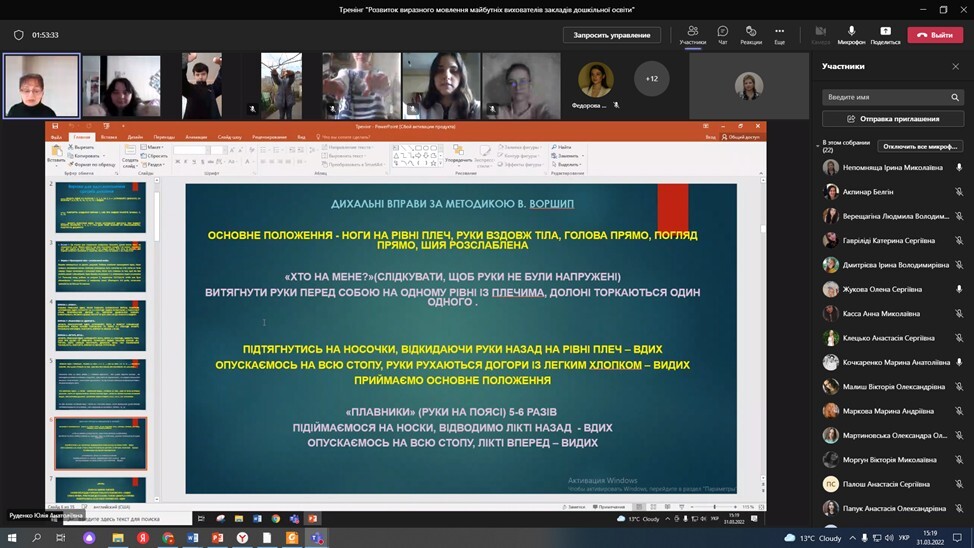Screen dimensions: 974x548
Task: Open the Чат chat icon
Action: pyautogui.click(x=722, y=35)
